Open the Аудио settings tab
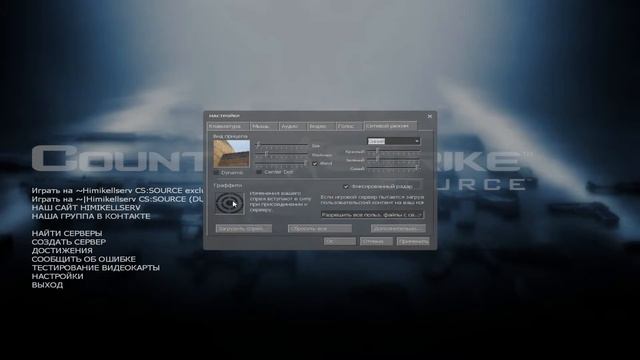The image size is (640, 360). (x=292, y=126)
